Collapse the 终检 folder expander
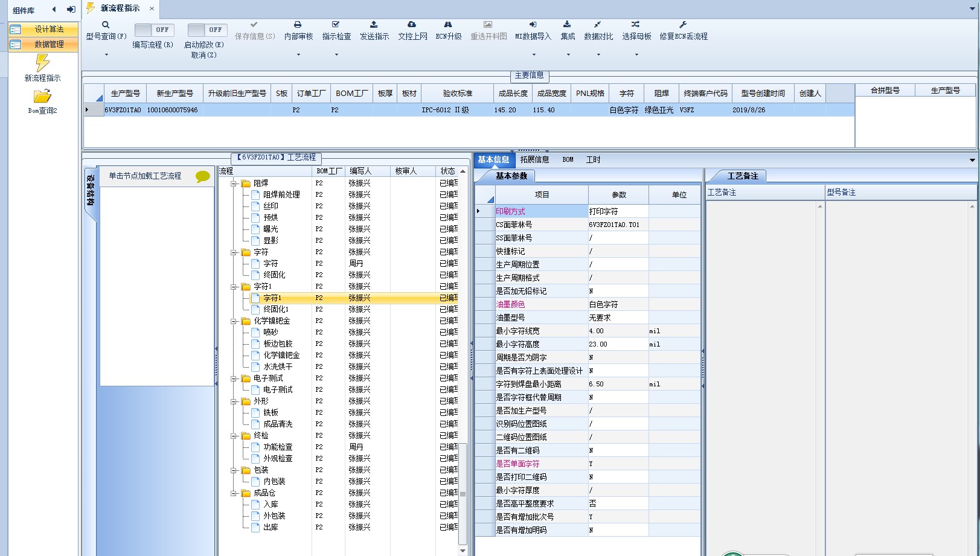 pos(234,436)
